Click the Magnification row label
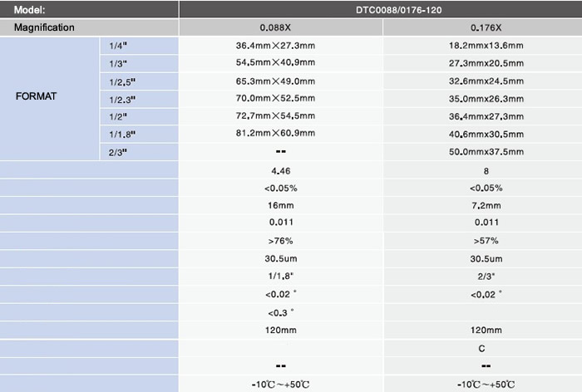The image size is (582, 392). (89, 27)
